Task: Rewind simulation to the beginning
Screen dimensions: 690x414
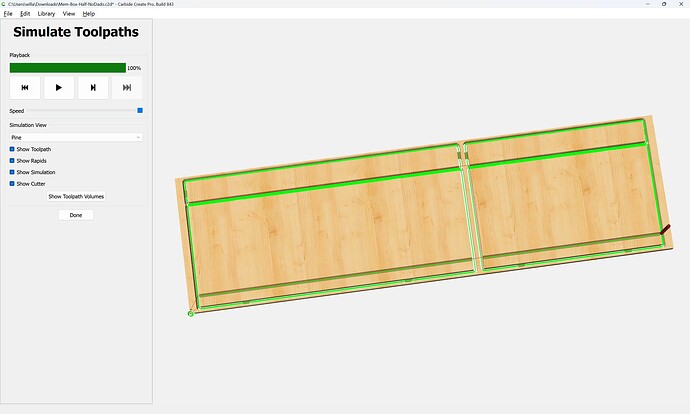Action: [25, 88]
